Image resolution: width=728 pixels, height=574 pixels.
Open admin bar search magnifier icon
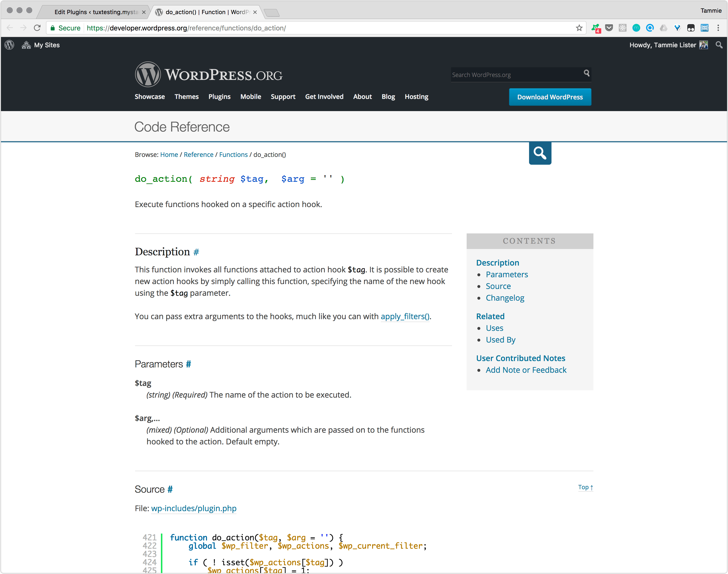tap(718, 45)
